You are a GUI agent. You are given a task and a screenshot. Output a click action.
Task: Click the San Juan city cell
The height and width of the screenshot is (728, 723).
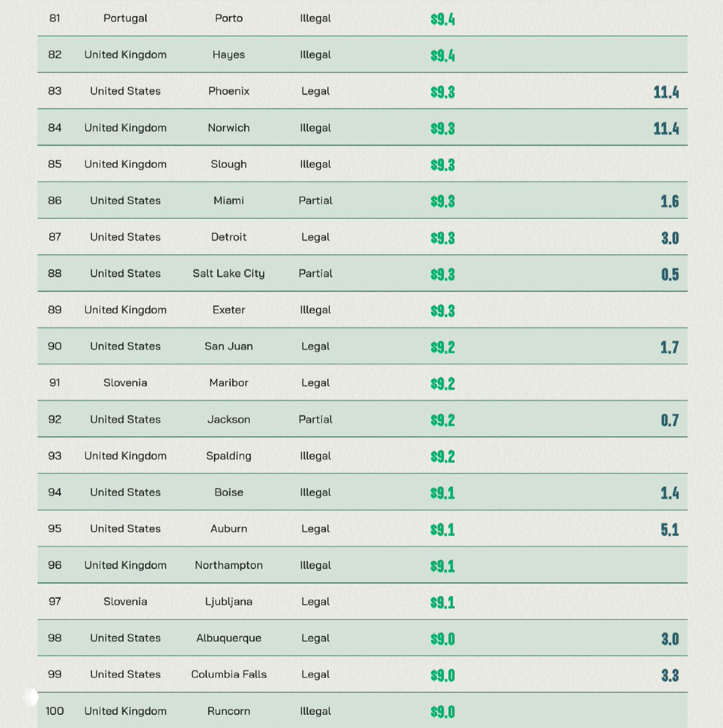229,346
